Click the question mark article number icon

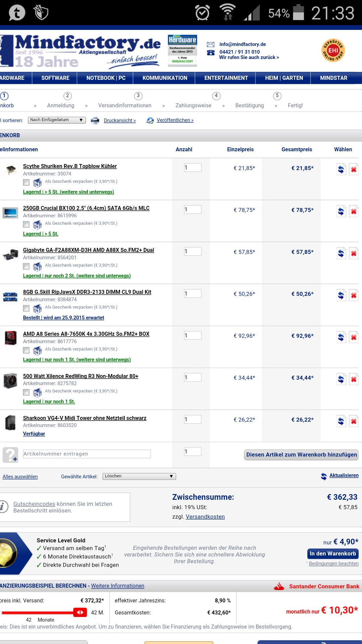point(10,455)
